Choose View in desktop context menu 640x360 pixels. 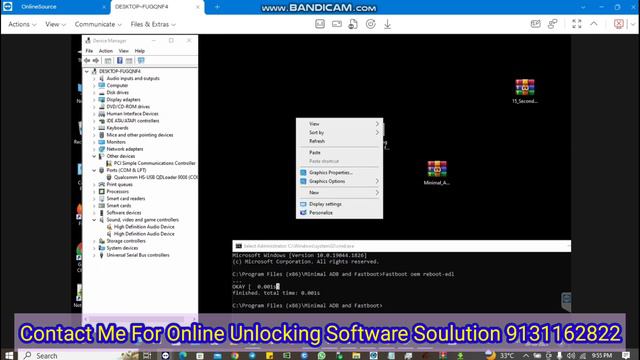pyautogui.click(x=339, y=124)
